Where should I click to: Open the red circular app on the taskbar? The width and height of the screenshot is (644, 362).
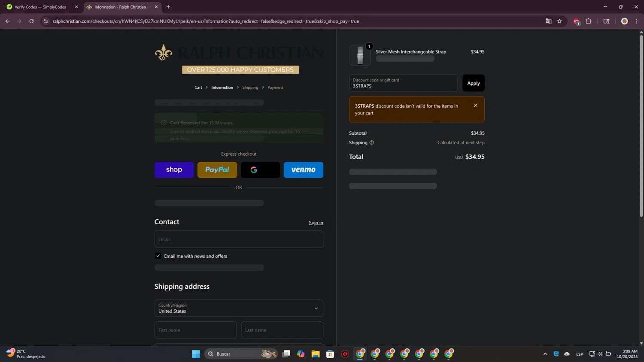coord(345,354)
